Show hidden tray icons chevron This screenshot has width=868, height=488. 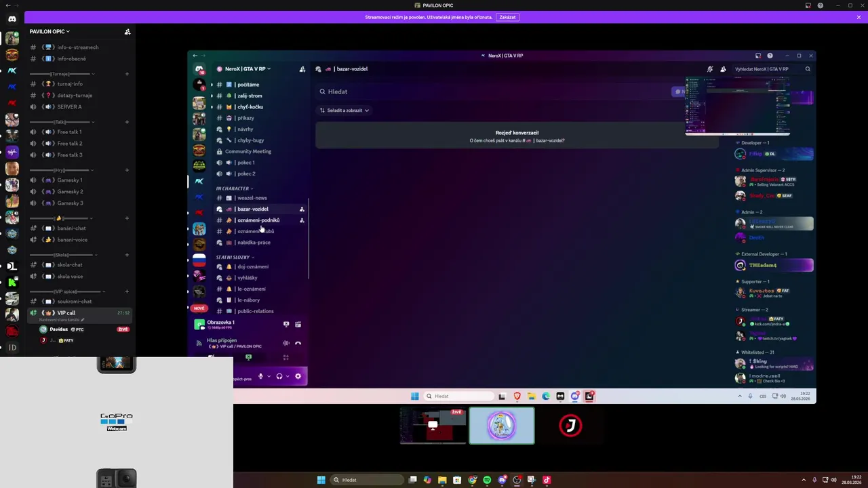[804, 480]
